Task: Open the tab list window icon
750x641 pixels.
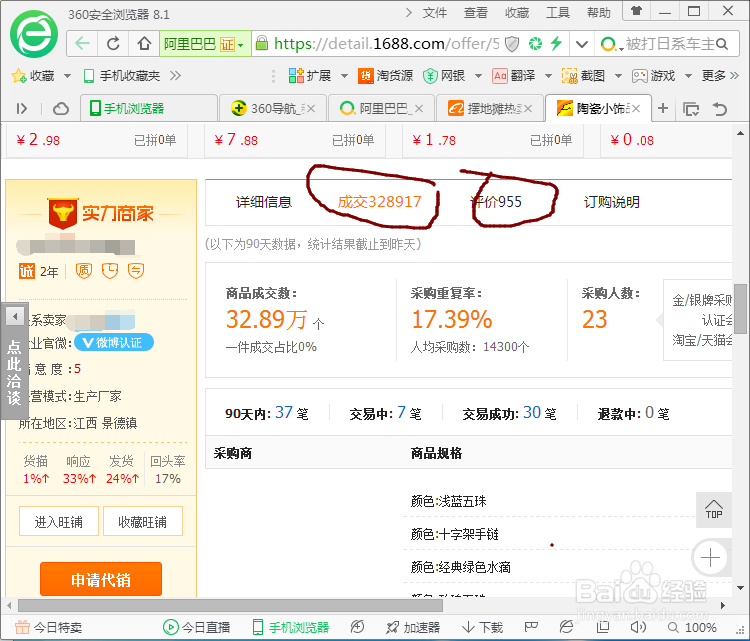Action: 691,109
